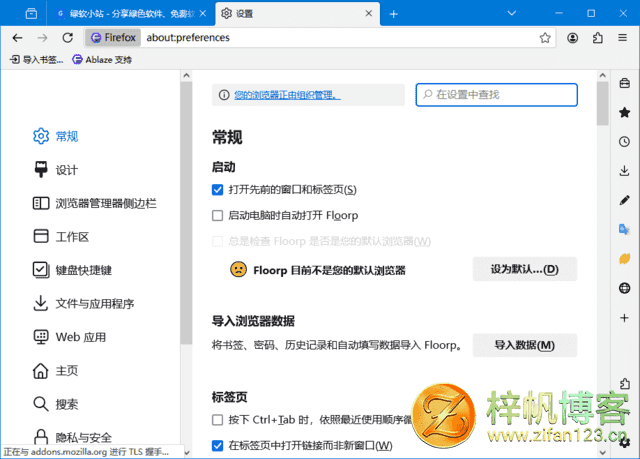The width and height of the screenshot is (640, 459).
Task: Select 常规 settings category
Action: (56, 136)
